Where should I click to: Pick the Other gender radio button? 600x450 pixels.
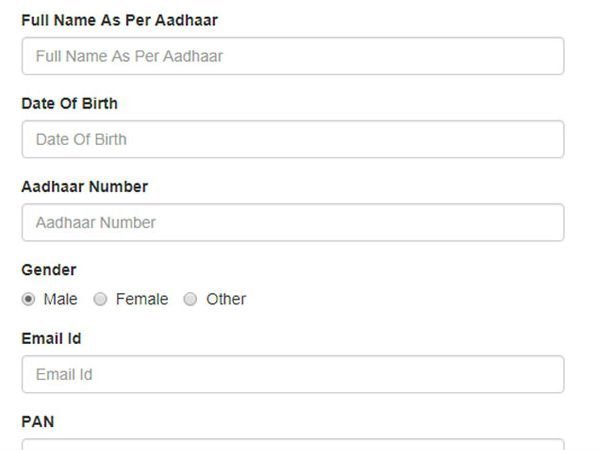click(x=190, y=299)
